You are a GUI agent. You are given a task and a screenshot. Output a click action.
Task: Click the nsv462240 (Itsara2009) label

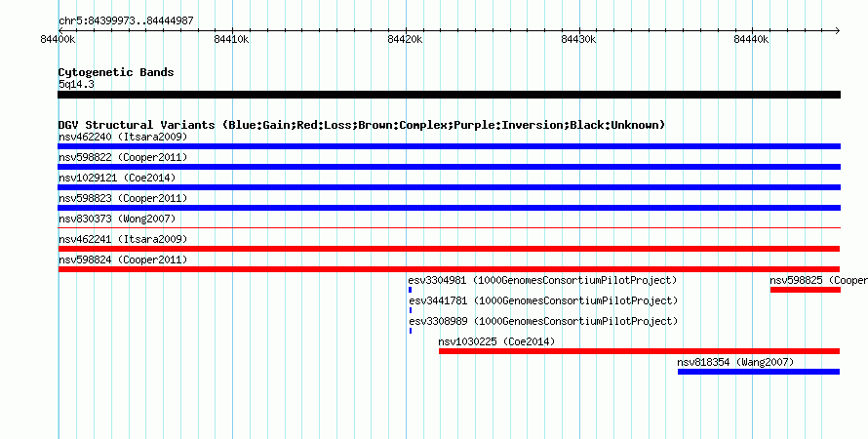click(123, 137)
